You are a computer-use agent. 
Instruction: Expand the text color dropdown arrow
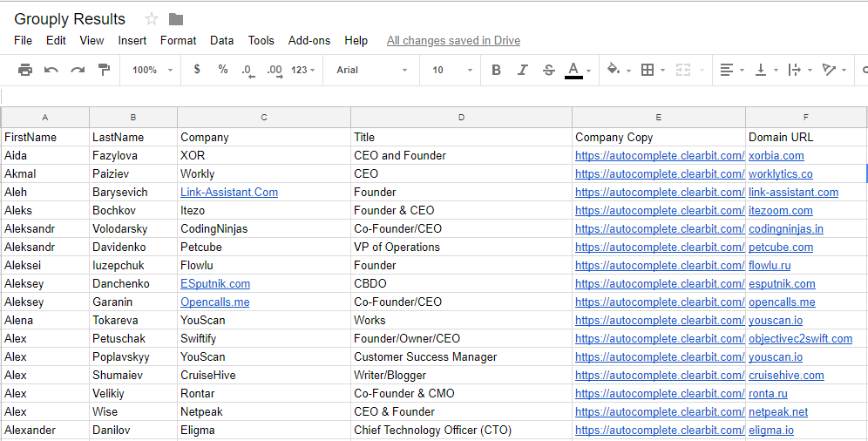[588, 71]
